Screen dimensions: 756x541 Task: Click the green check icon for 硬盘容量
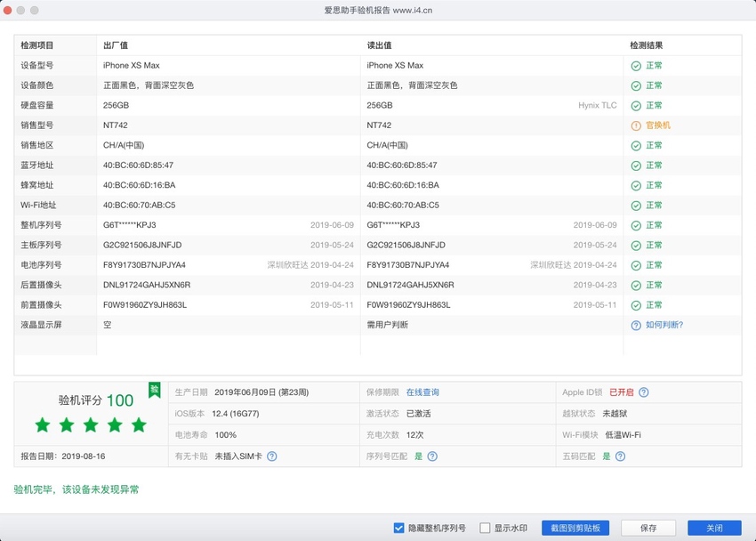click(636, 106)
